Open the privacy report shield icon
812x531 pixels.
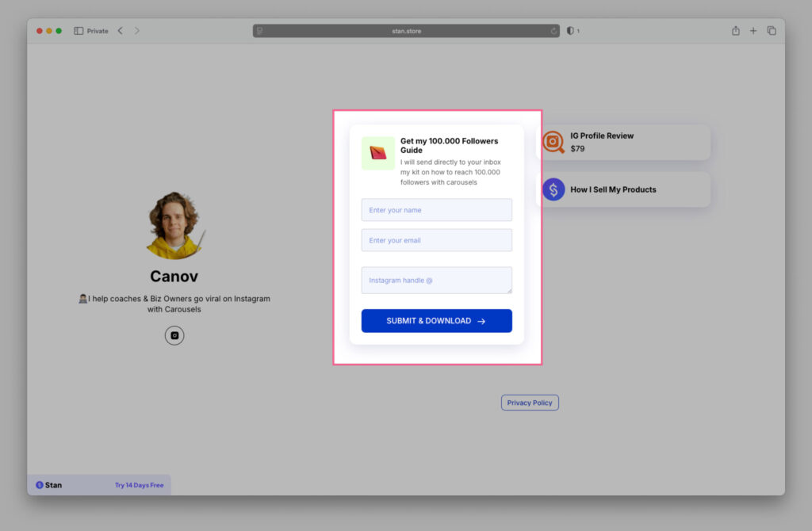coord(570,31)
